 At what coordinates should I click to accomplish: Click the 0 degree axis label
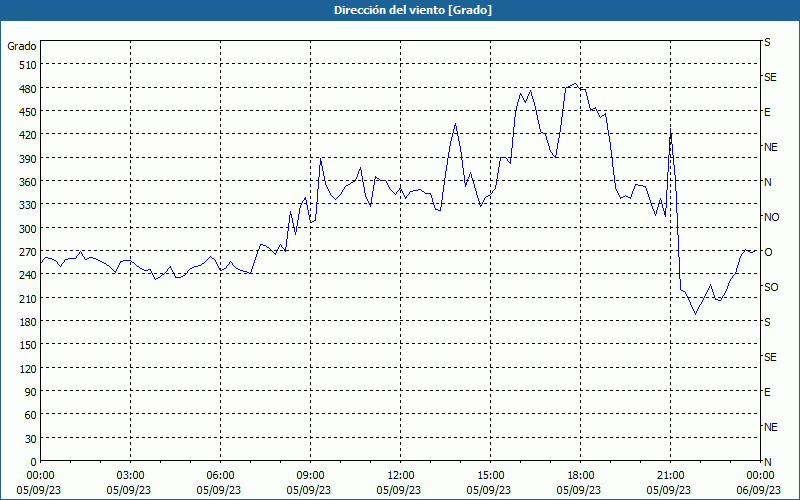coord(34,462)
